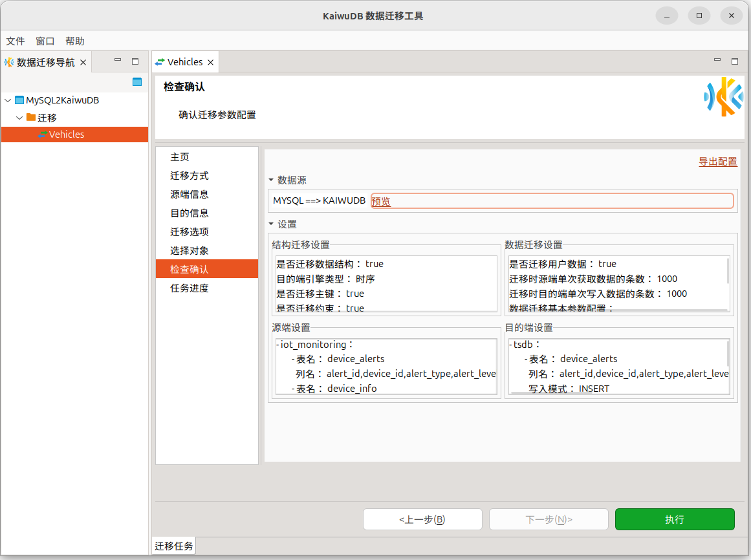Open the 文件 menu
The height and width of the screenshot is (560, 751).
coord(16,41)
